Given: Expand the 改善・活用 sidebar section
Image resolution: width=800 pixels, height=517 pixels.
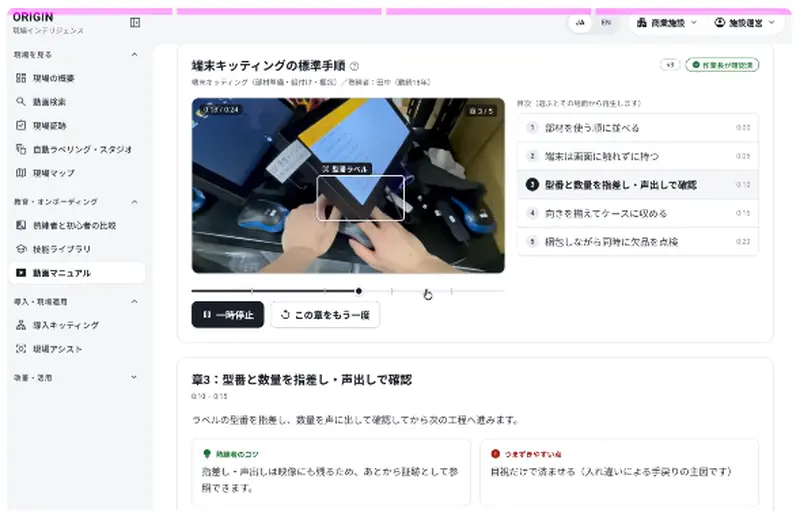Looking at the screenshot, I should point(76,378).
